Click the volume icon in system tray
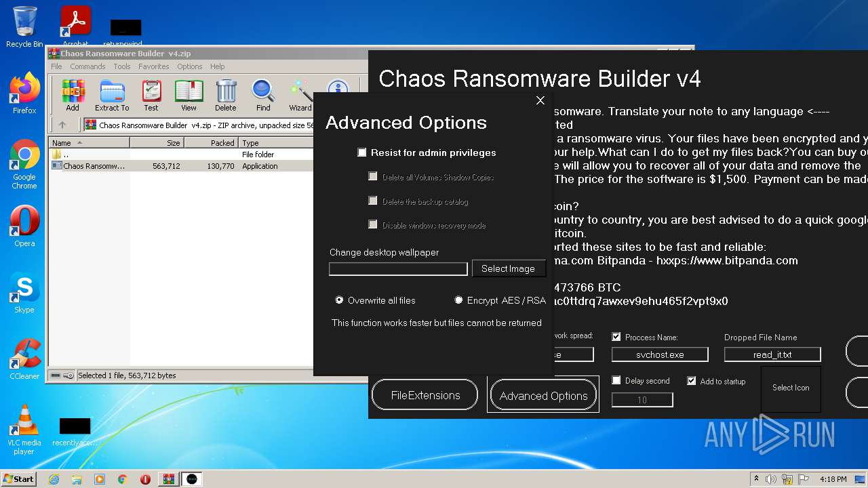This screenshot has width=868, height=488. point(771,479)
